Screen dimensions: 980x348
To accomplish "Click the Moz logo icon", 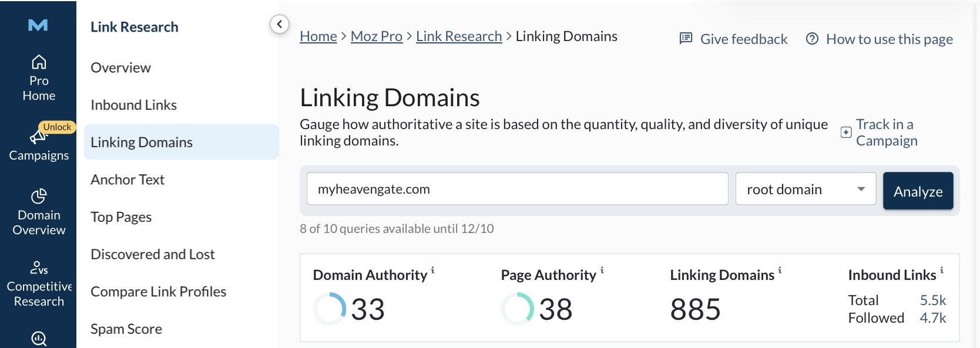I will pyautogui.click(x=38, y=25).
